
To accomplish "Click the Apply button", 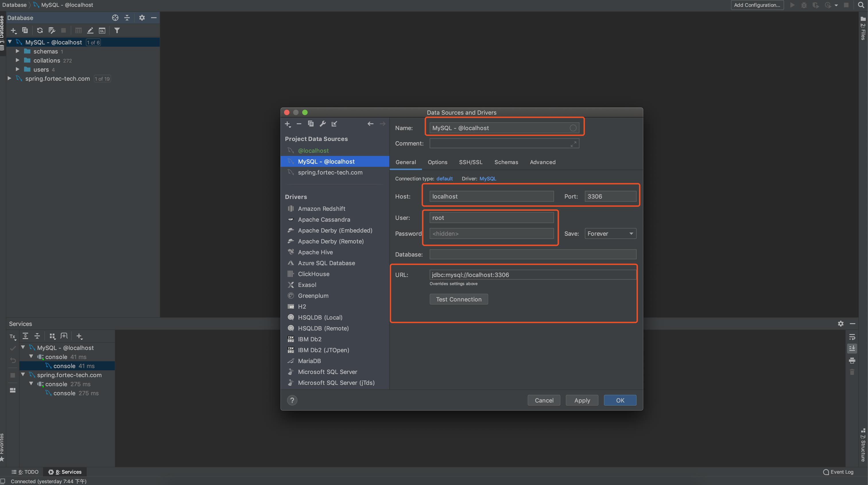I will tap(582, 400).
